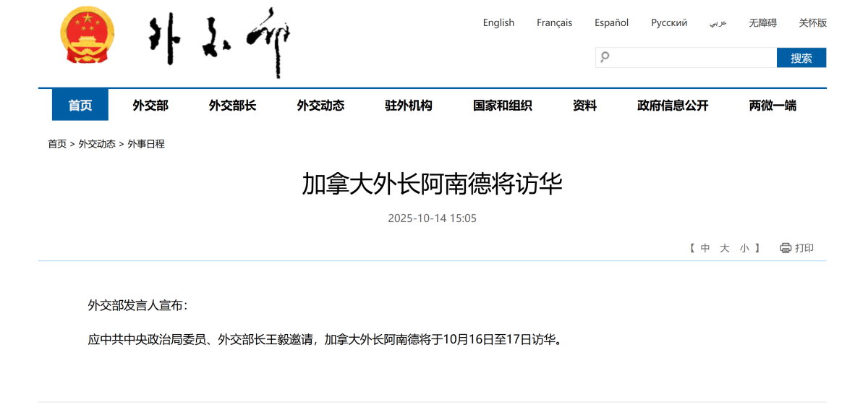Open the 外事日程 breadcrumb link
Viewport: 868px width, 405px height.
coord(146,144)
